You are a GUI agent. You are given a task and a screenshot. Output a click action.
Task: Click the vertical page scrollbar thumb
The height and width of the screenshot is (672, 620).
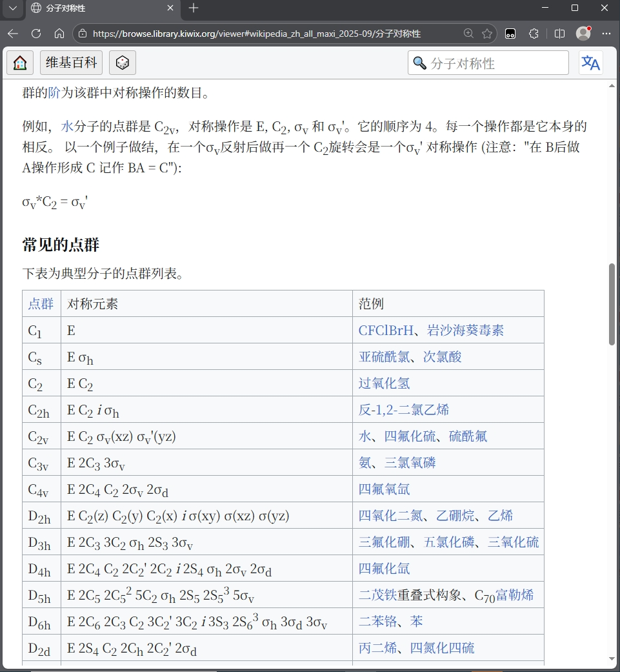(612, 303)
